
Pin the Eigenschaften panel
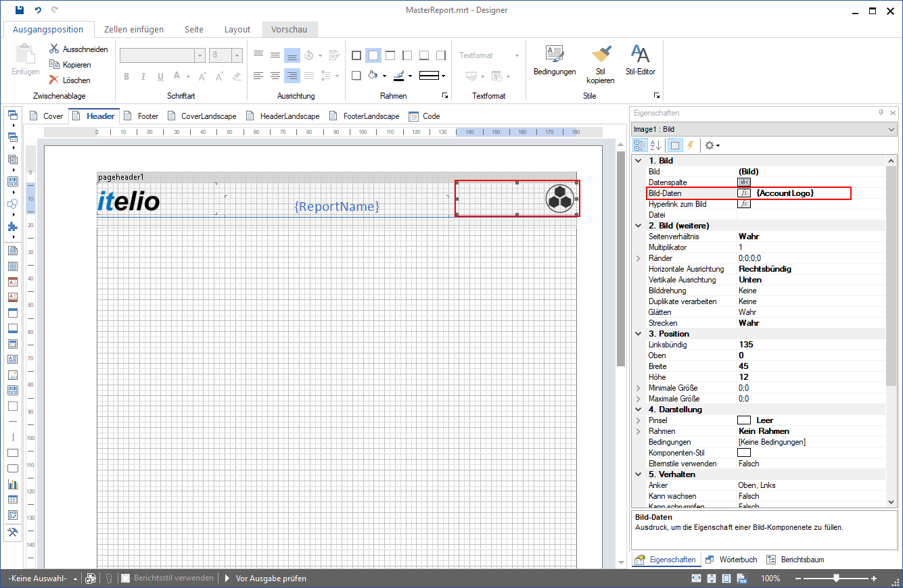click(x=881, y=113)
